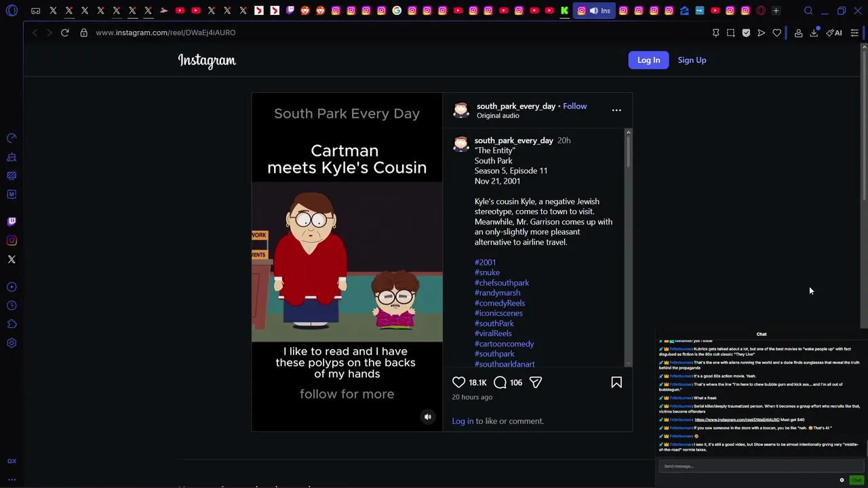Open the Easy Setup sliders icon
This screenshot has height=488, width=868.
(x=854, y=33)
